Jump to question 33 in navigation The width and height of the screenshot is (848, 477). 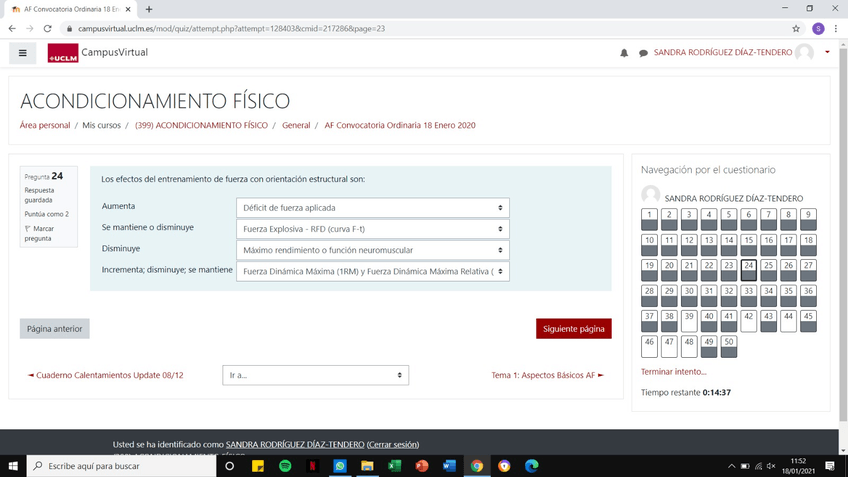pyautogui.click(x=748, y=296)
